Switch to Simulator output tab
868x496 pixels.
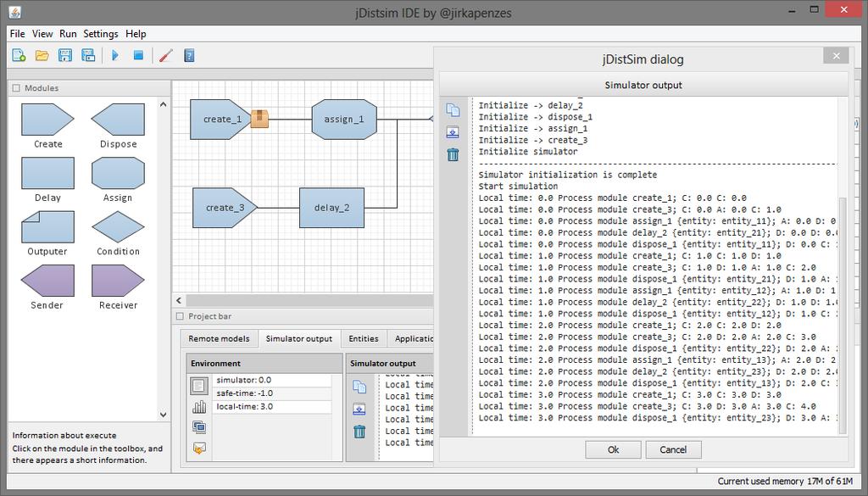(299, 339)
